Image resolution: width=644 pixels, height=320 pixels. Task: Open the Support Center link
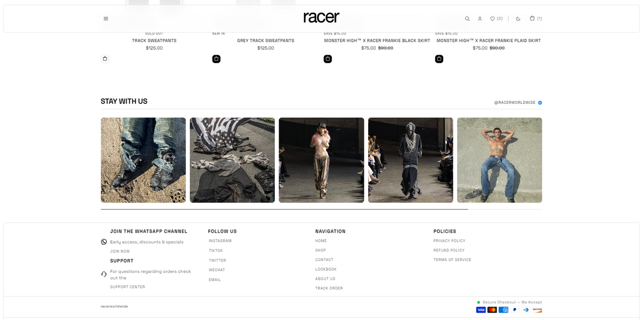point(128,287)
